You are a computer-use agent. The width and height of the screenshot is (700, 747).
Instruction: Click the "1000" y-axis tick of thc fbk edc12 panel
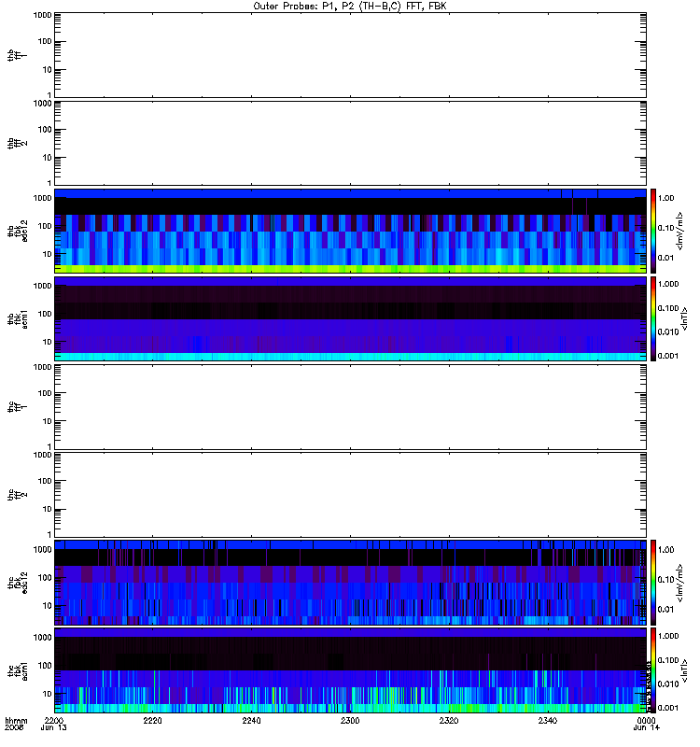42,549
